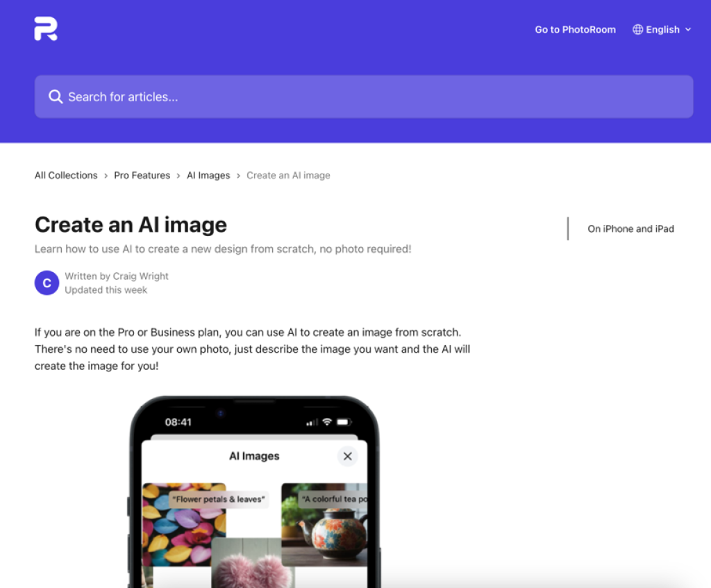
Task: Click the globe language icon
Action: coord(637,30)
